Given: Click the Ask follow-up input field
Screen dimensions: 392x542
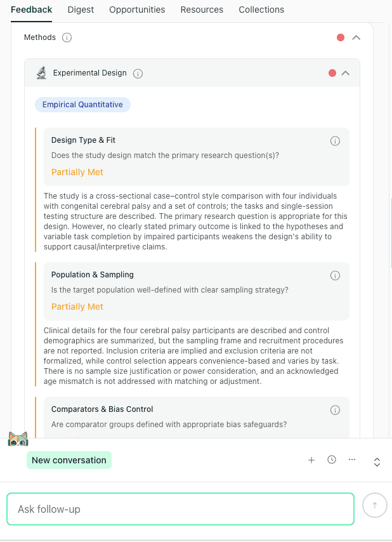Looking at the screenshot, I should pos(180,508).
